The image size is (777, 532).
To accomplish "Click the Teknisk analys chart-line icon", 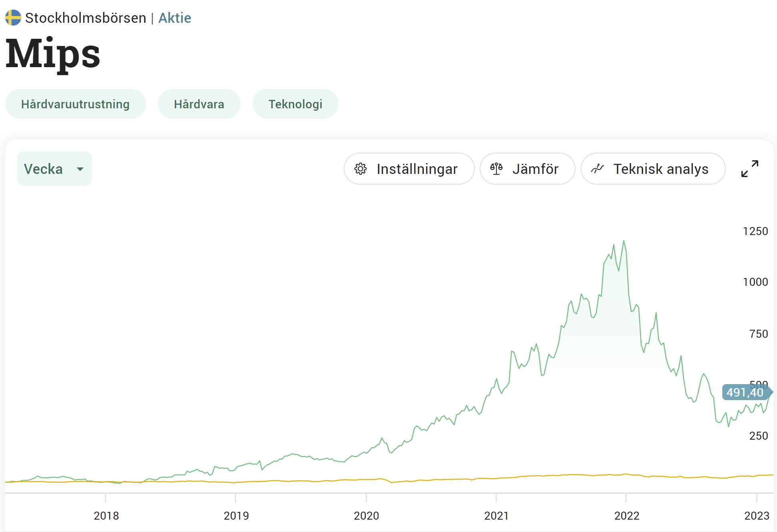I will pyautogui.click(x=597, y=169).
